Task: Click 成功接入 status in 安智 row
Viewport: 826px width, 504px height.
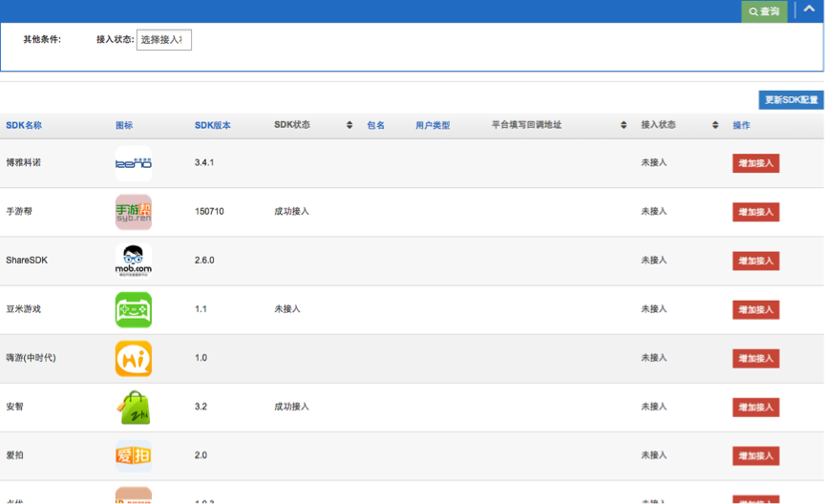Action: click(x=291, y=407)
